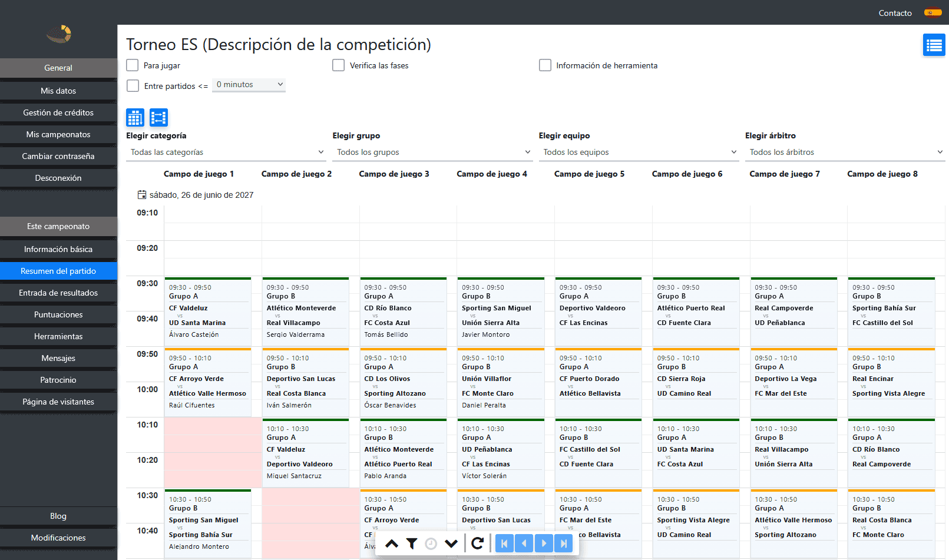Enable the Para jugar checkbox
949x560 pixels.
[x=133, y=65]
